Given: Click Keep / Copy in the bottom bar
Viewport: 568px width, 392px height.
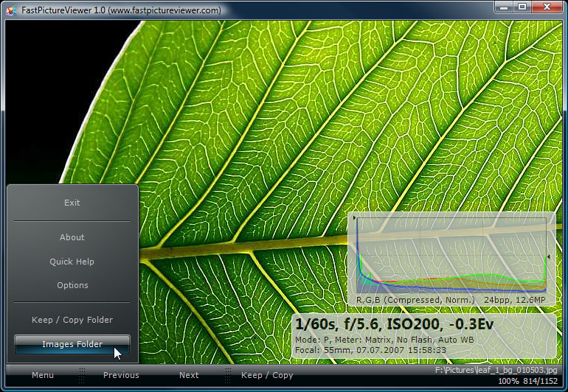Looking at the screenshot, I should (267, 375).
